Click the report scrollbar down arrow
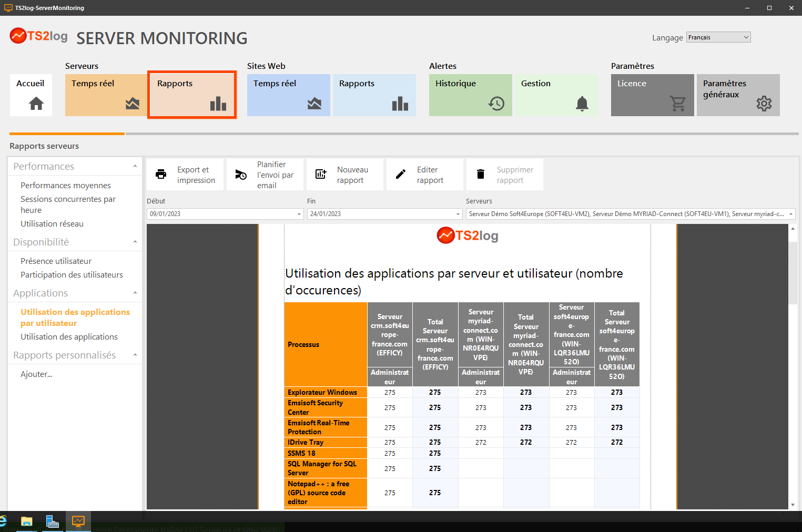This screenshot has height=532, width=802. tap(793, 505)
